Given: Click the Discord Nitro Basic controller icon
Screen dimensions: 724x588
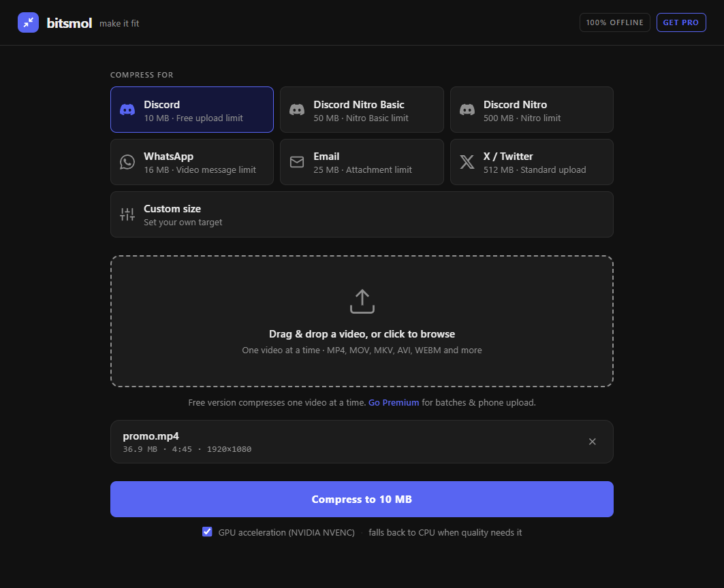Looking at the screenshot, I should click(x=297, y=110).
